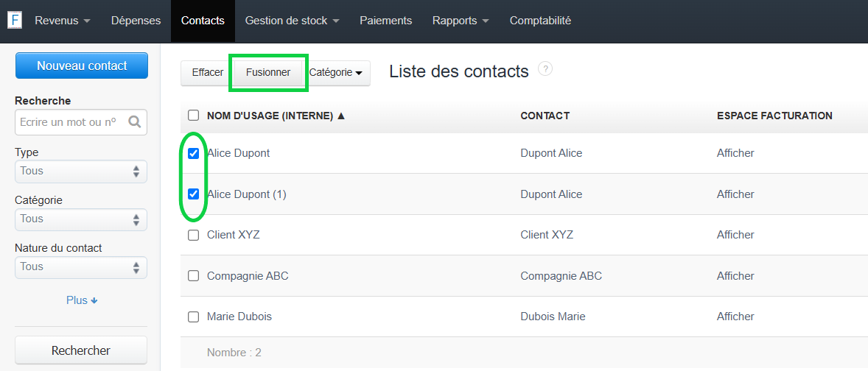The width and height of the screenshot is (868, 371).
Task: Go to the Dépenses menu
Action: [136, 21]
